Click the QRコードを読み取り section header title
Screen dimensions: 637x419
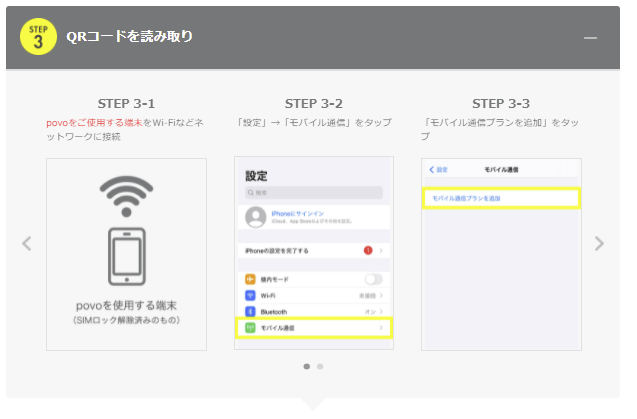click(x=129, y=37)
